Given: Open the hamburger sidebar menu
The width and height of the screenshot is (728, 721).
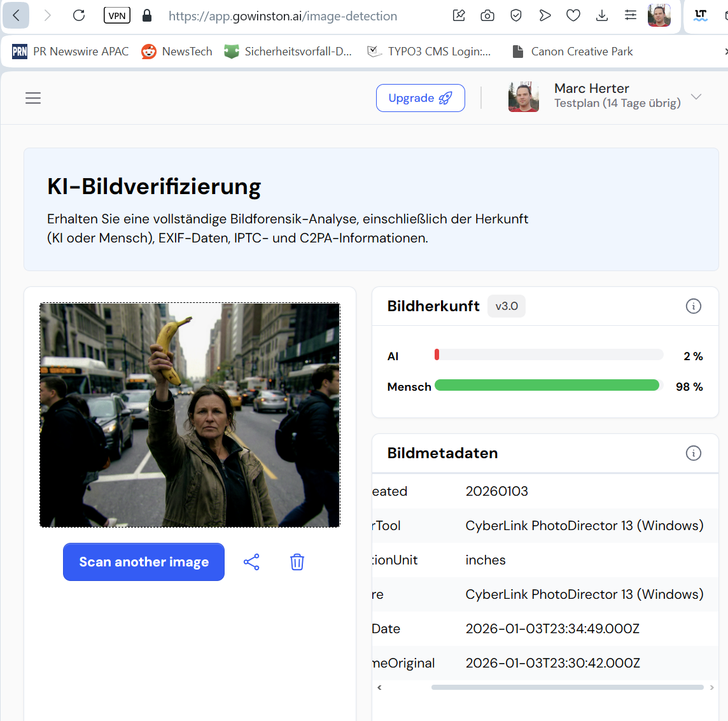Looking at the screenshot, I should click(x=33, y=98).
